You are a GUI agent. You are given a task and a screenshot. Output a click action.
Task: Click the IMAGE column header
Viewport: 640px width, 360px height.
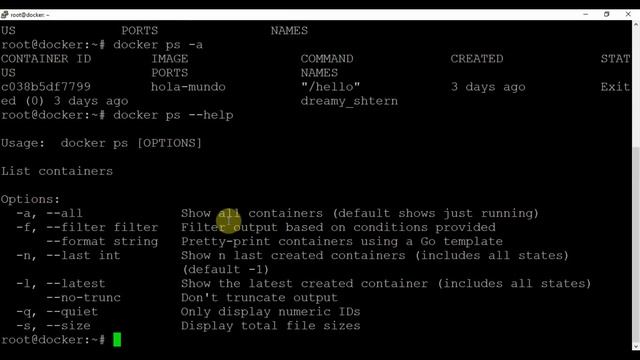[170, 59]
